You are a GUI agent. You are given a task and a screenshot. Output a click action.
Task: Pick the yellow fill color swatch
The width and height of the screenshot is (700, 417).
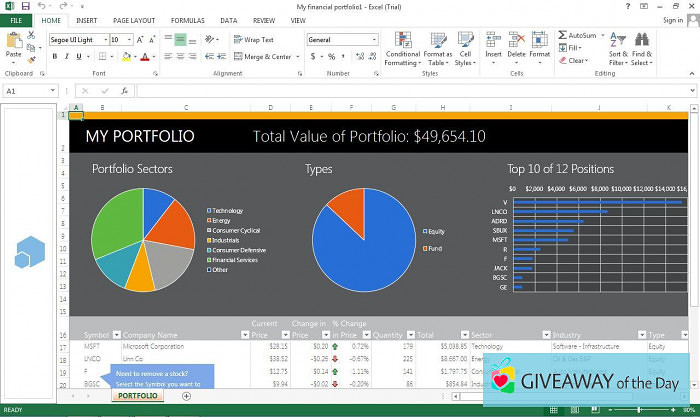coord(128,57)
